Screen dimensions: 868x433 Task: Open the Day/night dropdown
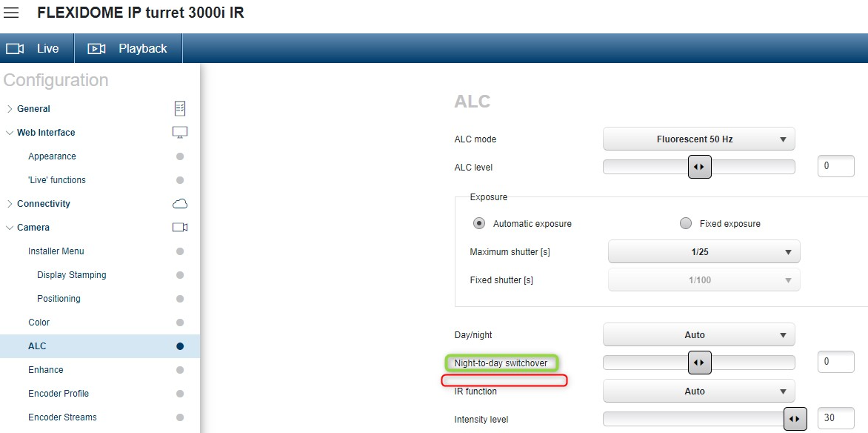click(698, 335)
